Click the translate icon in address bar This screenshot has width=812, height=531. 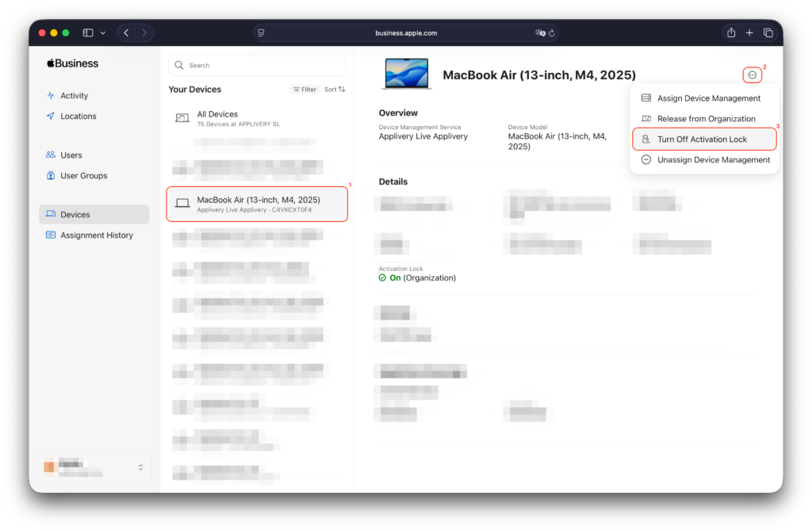pyautogui.click(x=540, y=33)
